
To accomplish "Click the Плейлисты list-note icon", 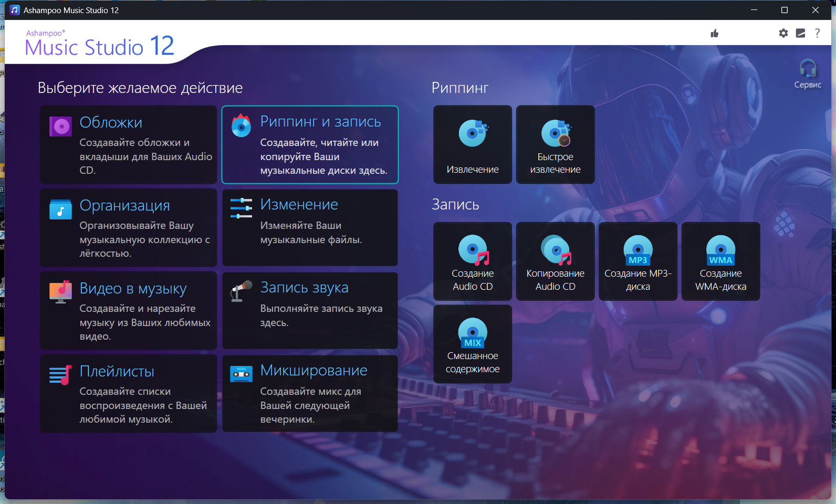I will (60, 375).
